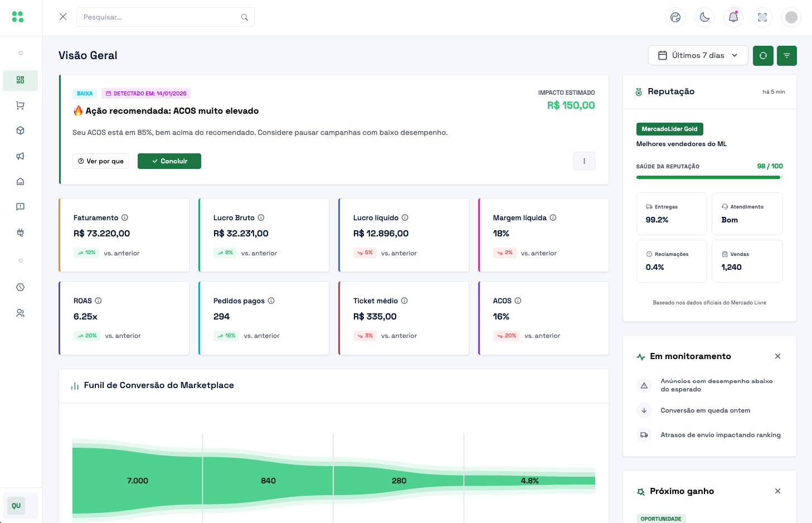Select the dashboard grid sidebar item
This screenshot has height=523, width=812.
pos(20,80)
